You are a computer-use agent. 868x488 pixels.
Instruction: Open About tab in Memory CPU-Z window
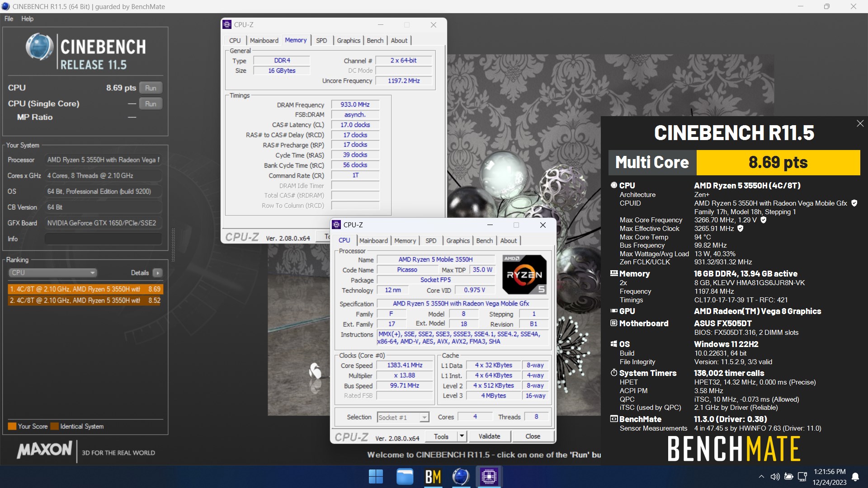point(399,41)
